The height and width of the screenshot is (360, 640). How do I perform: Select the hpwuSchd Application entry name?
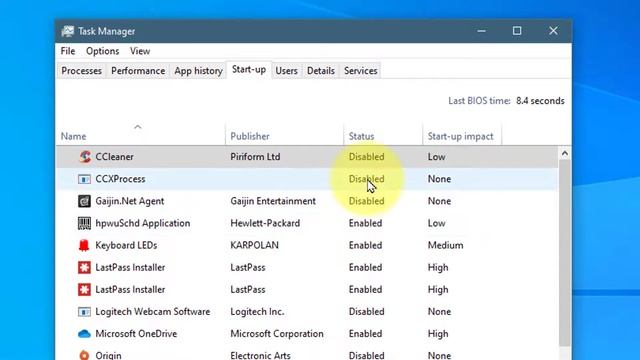pos(142,223)
